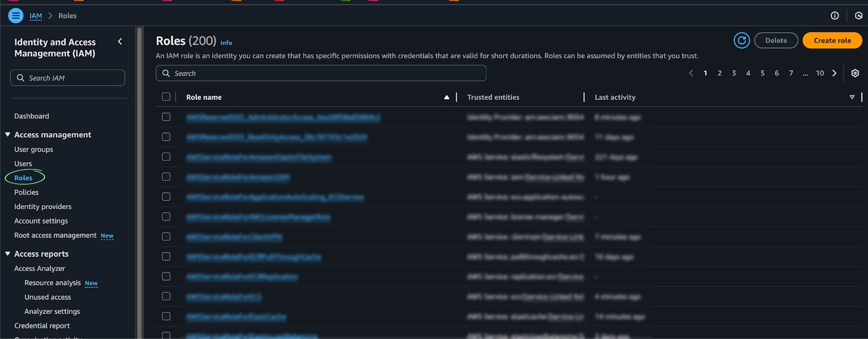Open Root access management
868x339 pixels.
55,235
